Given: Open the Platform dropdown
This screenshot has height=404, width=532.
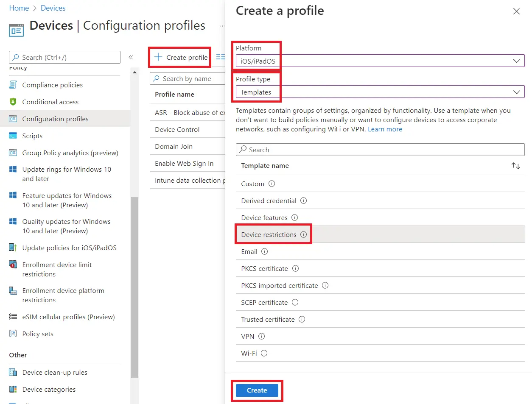Looking at the screenshot, I should coord(380,61).
